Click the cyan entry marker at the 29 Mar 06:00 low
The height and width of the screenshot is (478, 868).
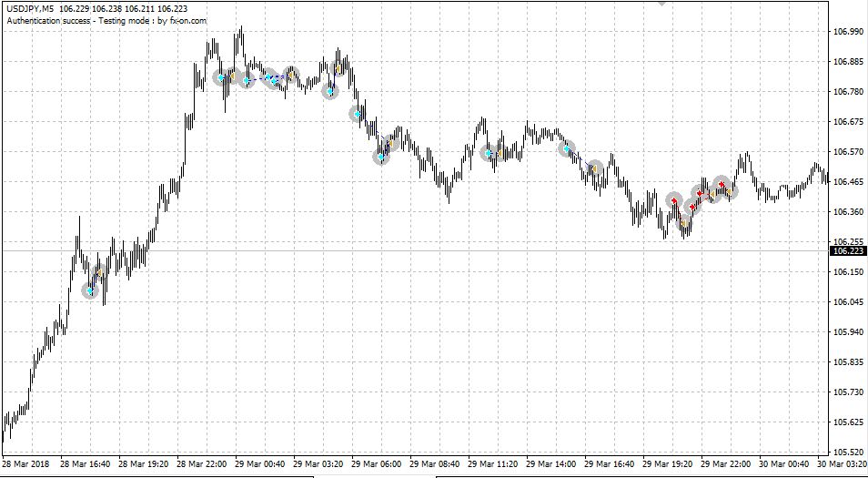click(x=381, y=157)
